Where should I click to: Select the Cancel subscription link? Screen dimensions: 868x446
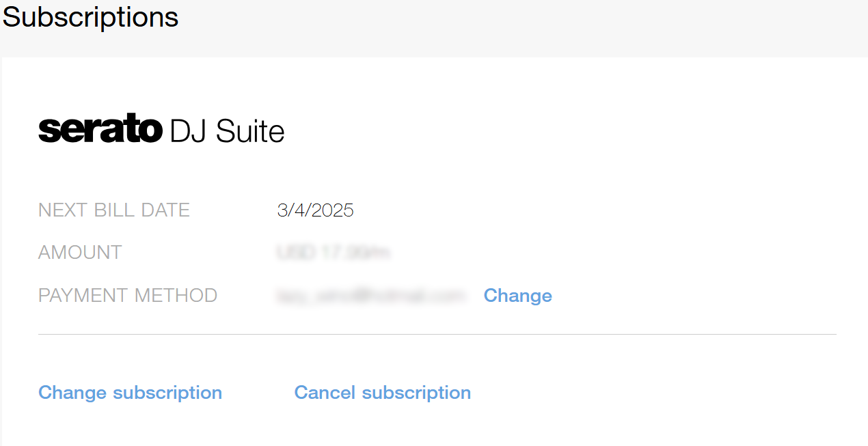point(382,393)
